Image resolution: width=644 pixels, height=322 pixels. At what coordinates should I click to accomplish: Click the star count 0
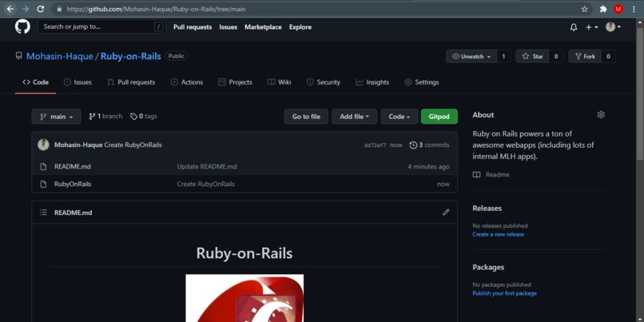point(556,57)
